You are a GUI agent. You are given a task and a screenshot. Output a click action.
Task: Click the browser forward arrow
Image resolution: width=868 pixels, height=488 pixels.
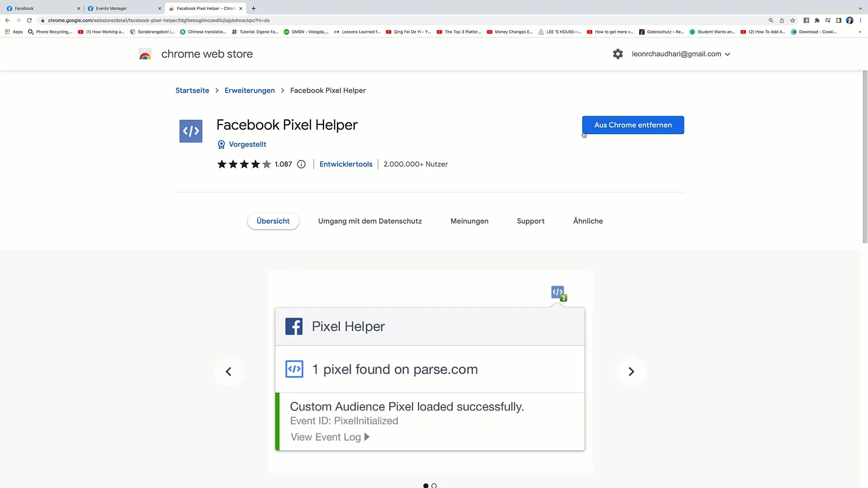coord(18,20)
